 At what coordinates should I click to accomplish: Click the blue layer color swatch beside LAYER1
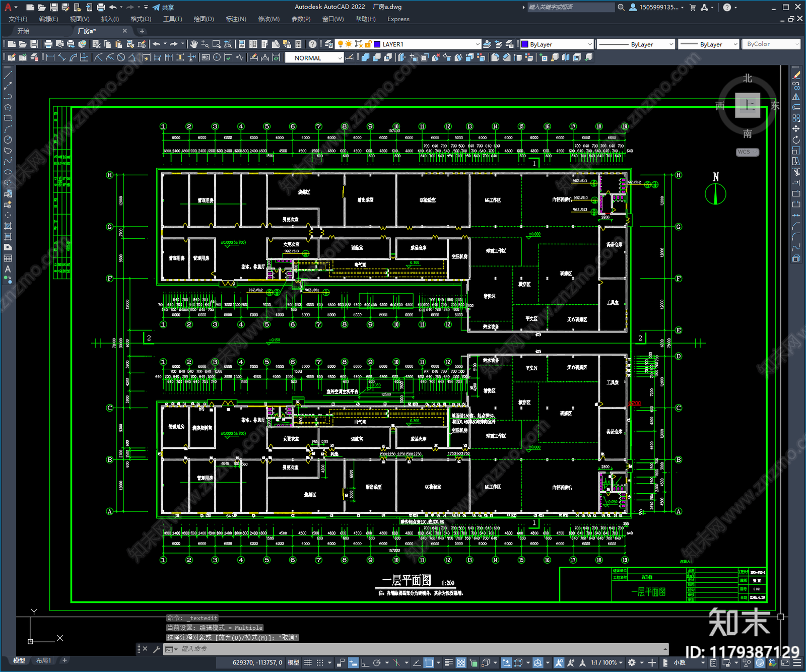pyautogui.click(x=377, y=44)
